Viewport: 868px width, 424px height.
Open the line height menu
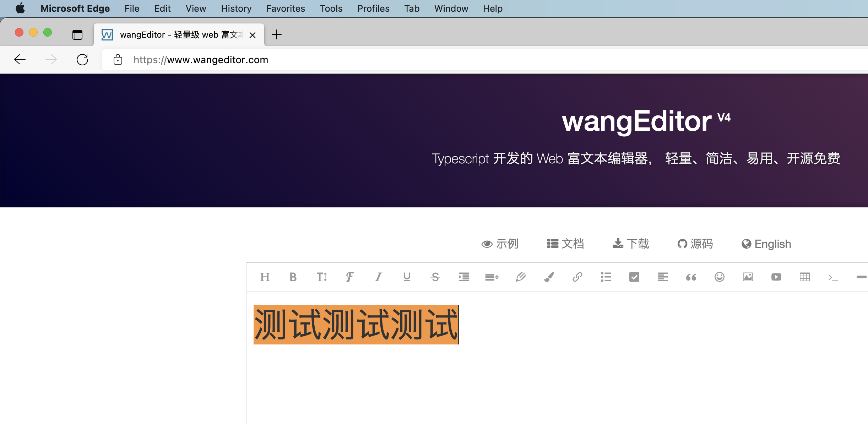pos(492,277)
